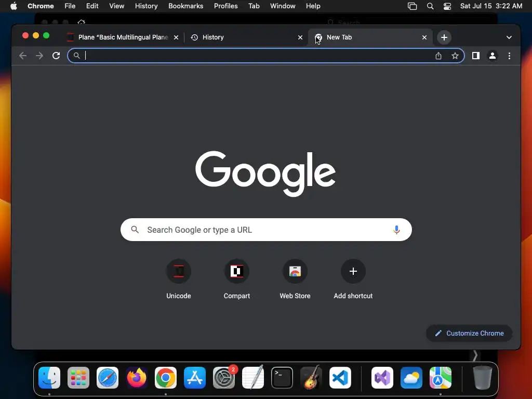Open the Help menu
532x399 pixels.
tap(313, 6)
